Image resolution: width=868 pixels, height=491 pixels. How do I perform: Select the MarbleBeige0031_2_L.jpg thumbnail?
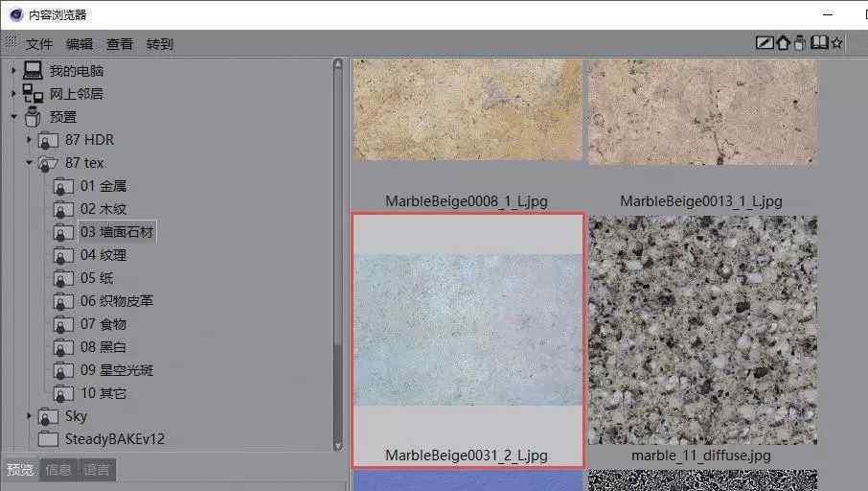468,330
